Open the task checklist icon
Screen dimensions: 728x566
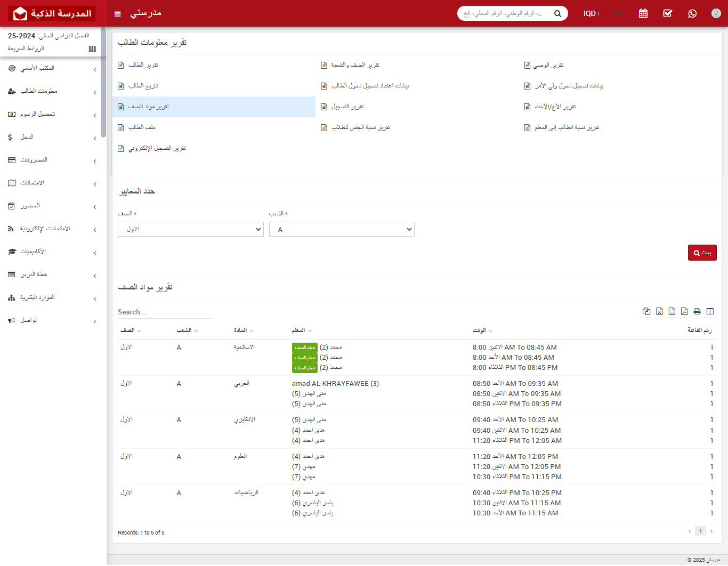(668, 13)
